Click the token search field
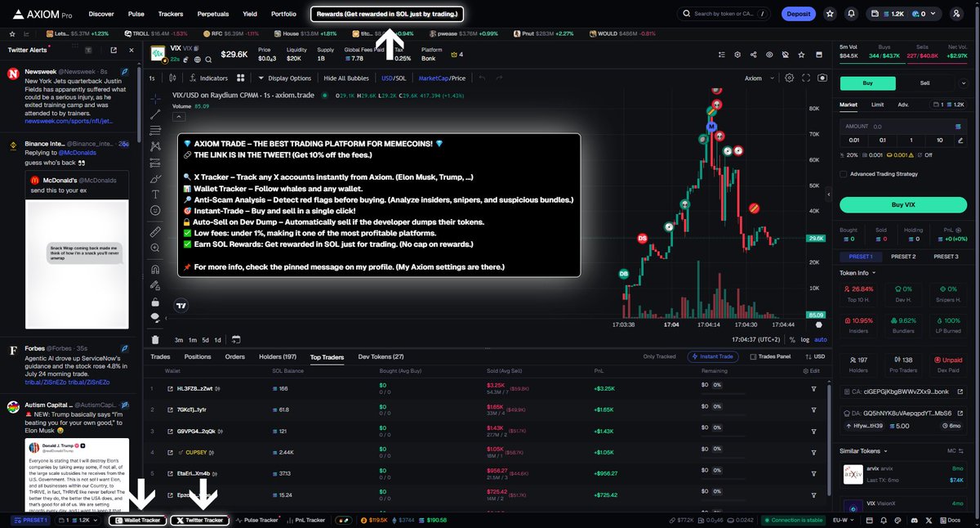This screenshot has width=980, height=528. (724, 14)
